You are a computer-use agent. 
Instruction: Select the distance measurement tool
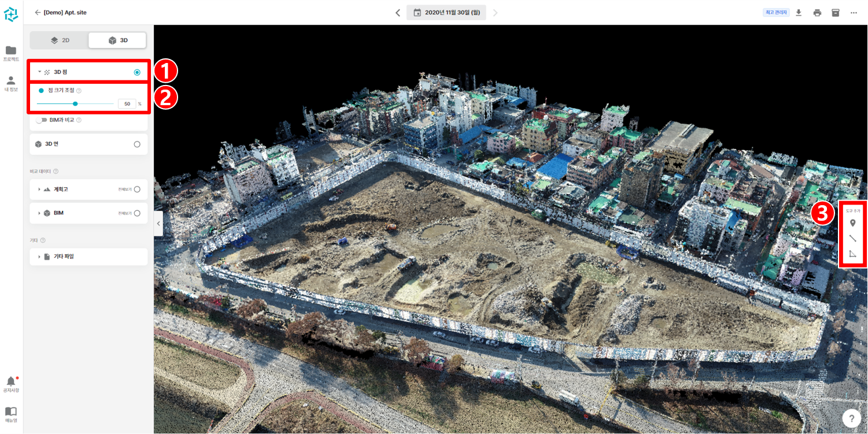(852, 238)
